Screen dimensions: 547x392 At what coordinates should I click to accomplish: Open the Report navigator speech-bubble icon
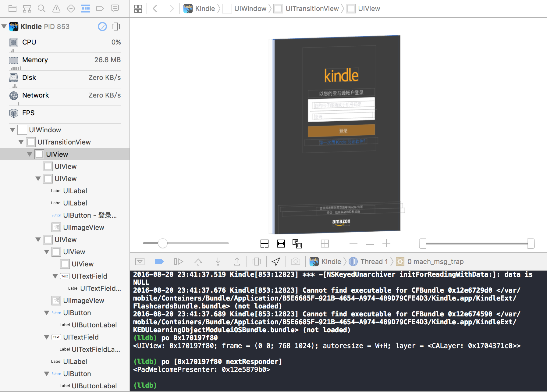point(115,9)
